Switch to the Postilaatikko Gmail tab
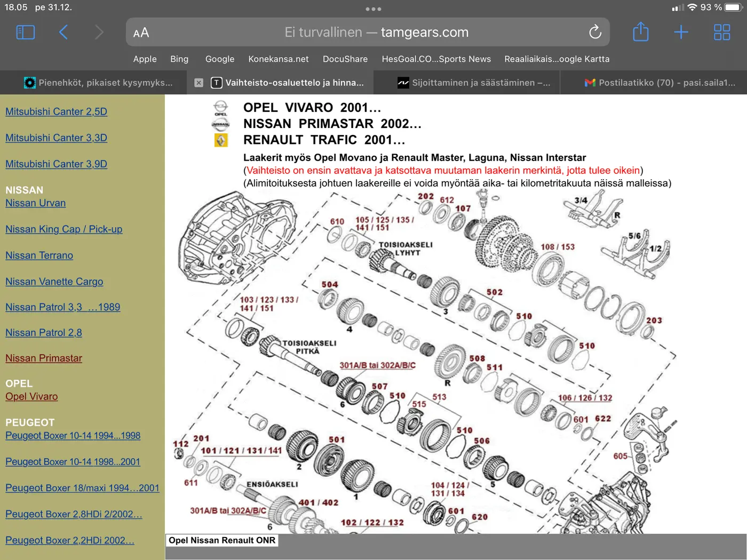This screenshot has height=560, width=747. (659, 83)
